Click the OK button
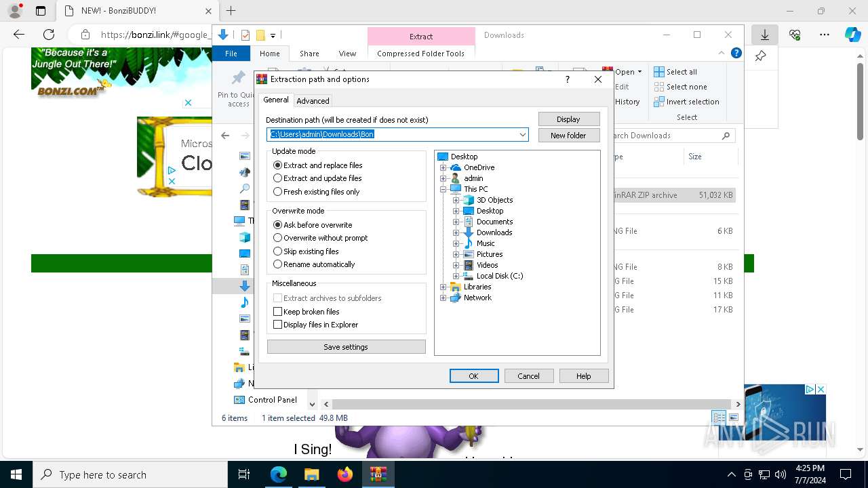This screenshot has width=868, height=488. tap(474, 376)
